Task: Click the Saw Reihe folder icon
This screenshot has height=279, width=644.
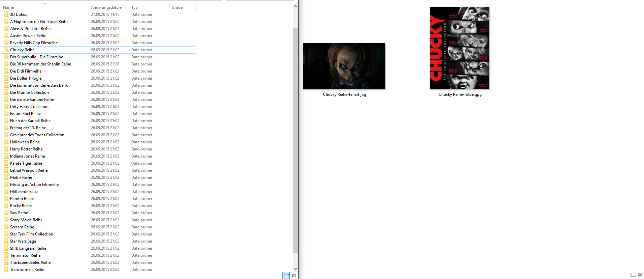Action: pyautogui.click(x=6, y=213)
